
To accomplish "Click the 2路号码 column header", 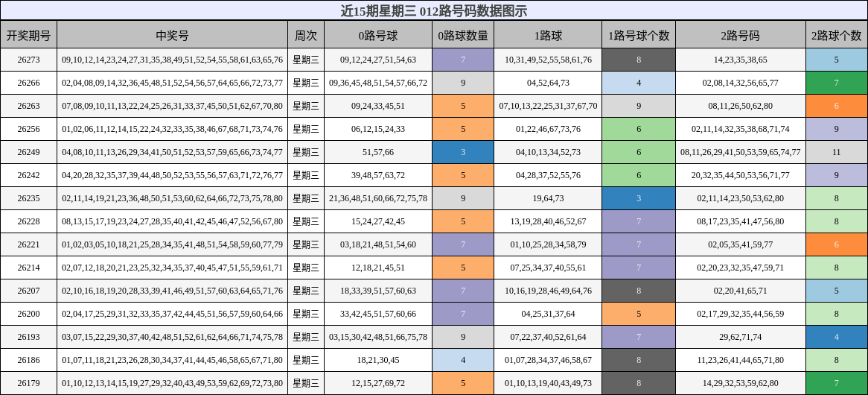I will (741, 36).
